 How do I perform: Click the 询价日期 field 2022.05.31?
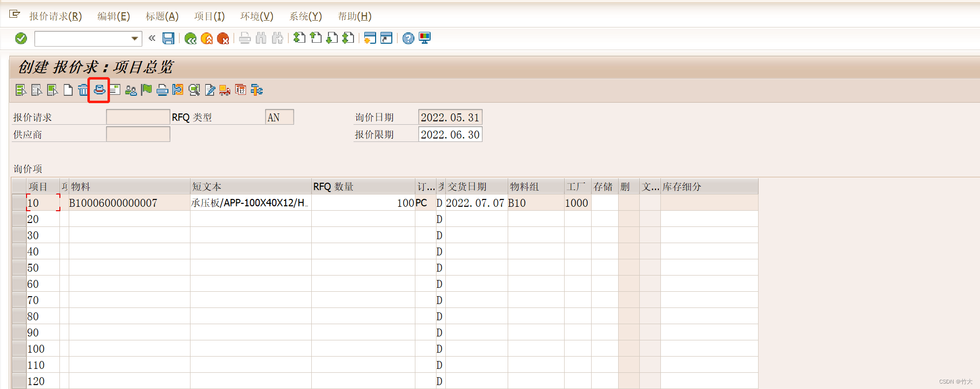click(450, 117)
